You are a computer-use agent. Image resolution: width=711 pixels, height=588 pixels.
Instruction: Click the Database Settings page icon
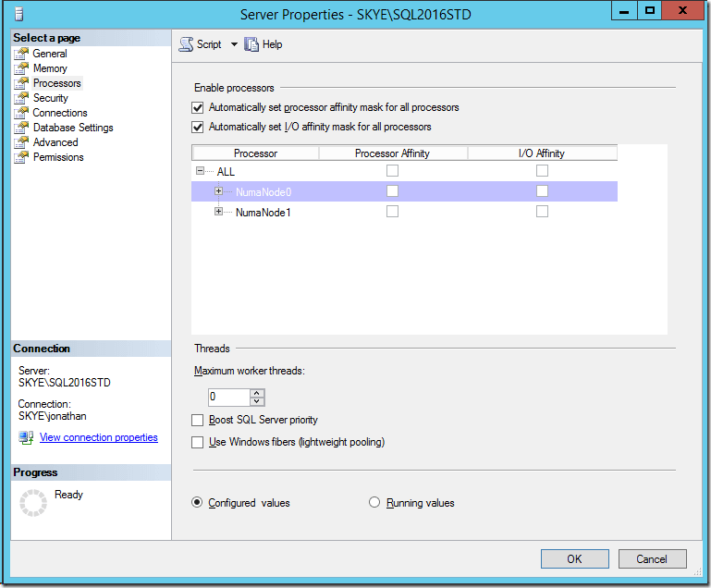click(21, 128)
